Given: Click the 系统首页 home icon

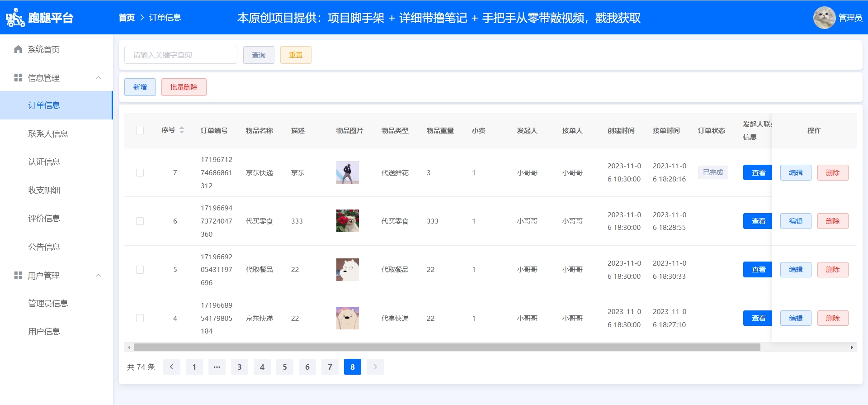Looking at the screenshot, I should [18, 49].
